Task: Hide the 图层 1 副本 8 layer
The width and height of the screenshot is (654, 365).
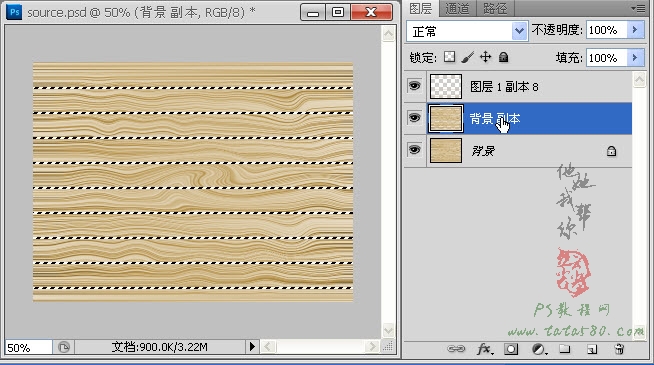Action: point(414,86)
